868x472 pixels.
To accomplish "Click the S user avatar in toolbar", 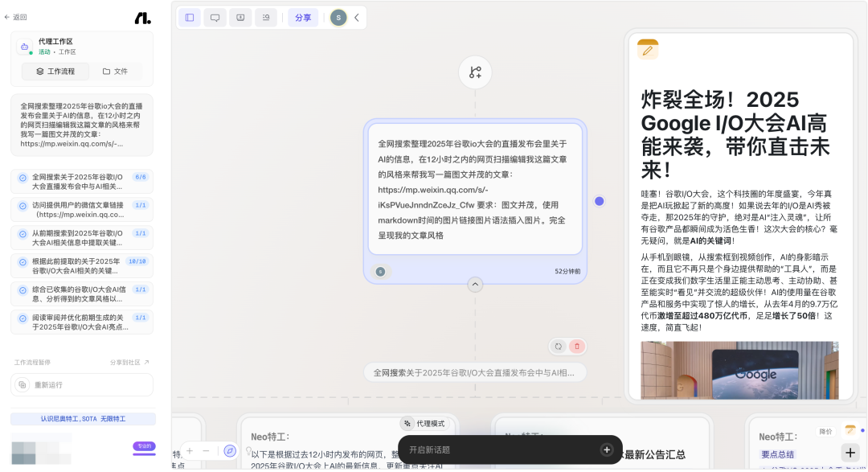I will point(338,18).
